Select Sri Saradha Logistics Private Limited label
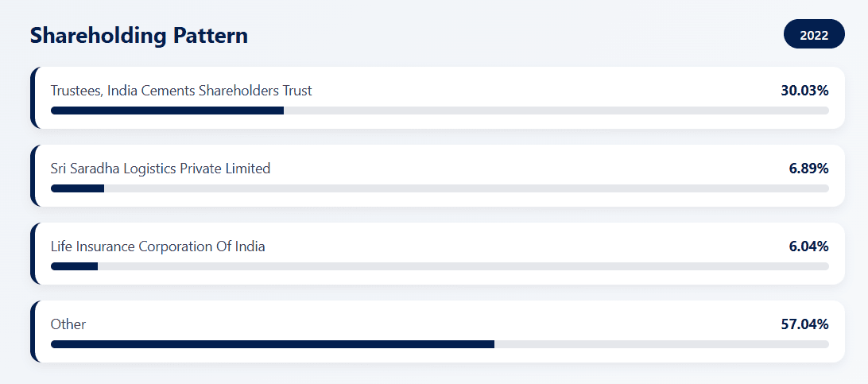The height and width of the screenshot is (384, 868). 161,169
